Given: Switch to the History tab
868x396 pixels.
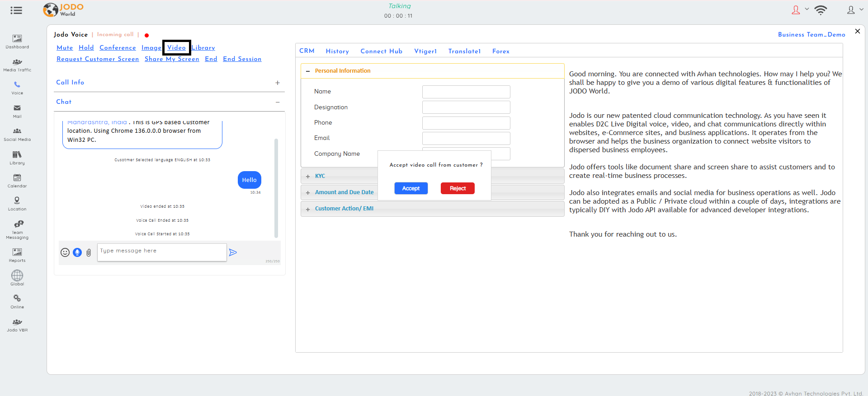Looking at the screenshot, I should point(337,51).
